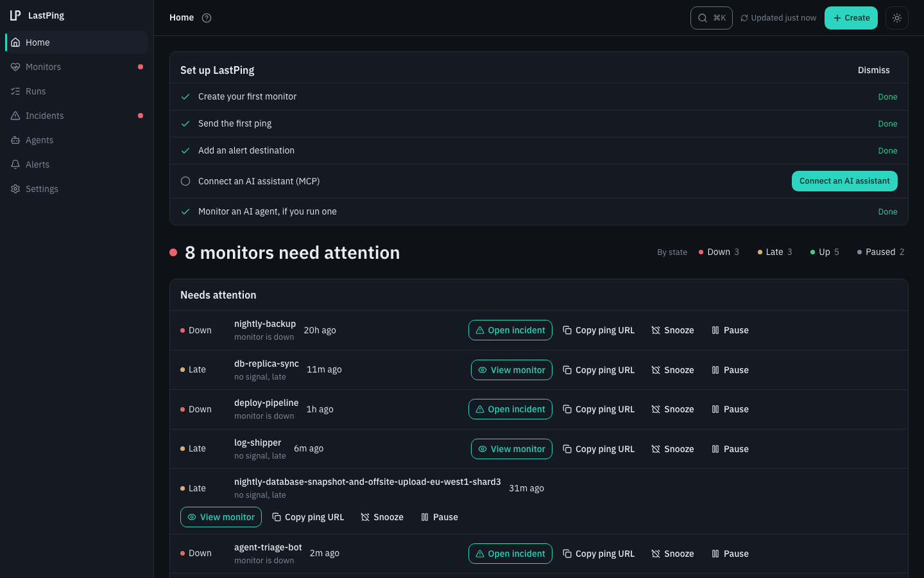Copy ping URL for agent-triage-bot

(x=599, y=554)
